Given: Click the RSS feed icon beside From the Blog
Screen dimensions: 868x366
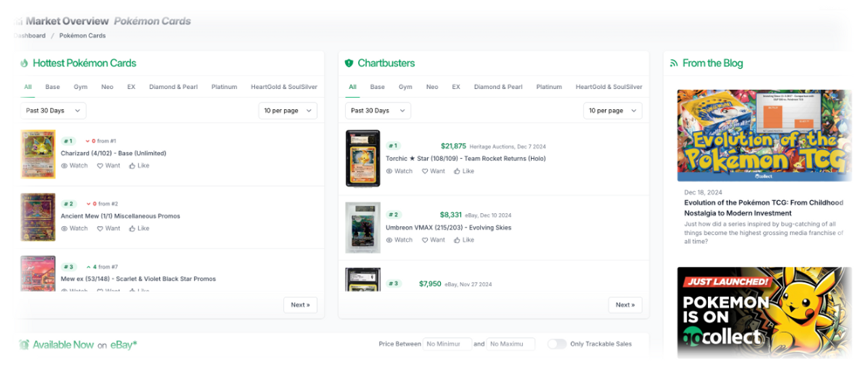Looking at the screenshot, I should (x=674, y=63).
